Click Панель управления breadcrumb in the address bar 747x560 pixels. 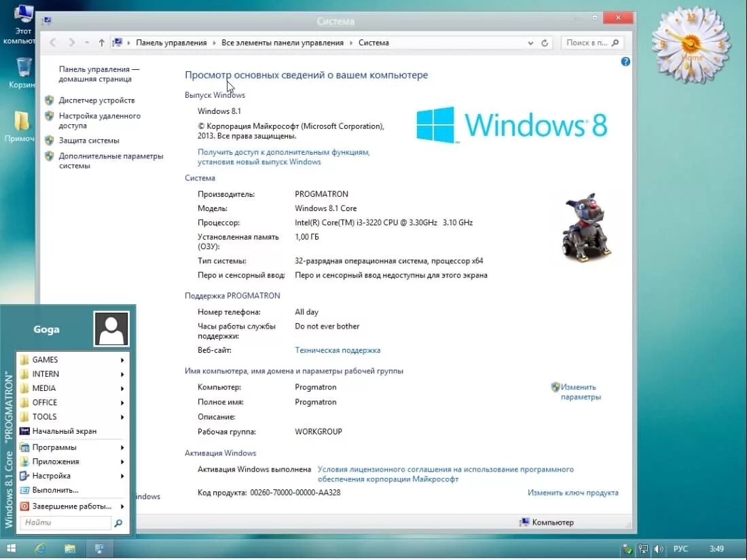pyautogui.click(x=172, y=43)
